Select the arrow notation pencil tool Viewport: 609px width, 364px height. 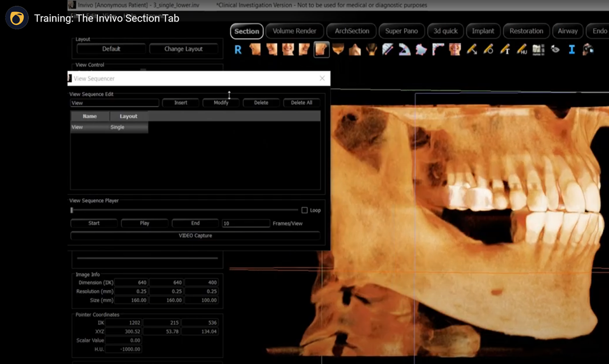pos(472,49)
